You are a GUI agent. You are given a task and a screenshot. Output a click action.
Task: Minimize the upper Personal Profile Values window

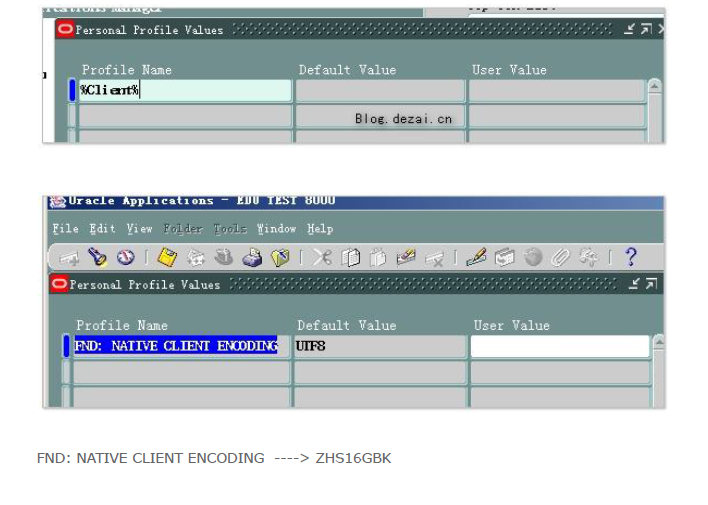tap(629, 29)
